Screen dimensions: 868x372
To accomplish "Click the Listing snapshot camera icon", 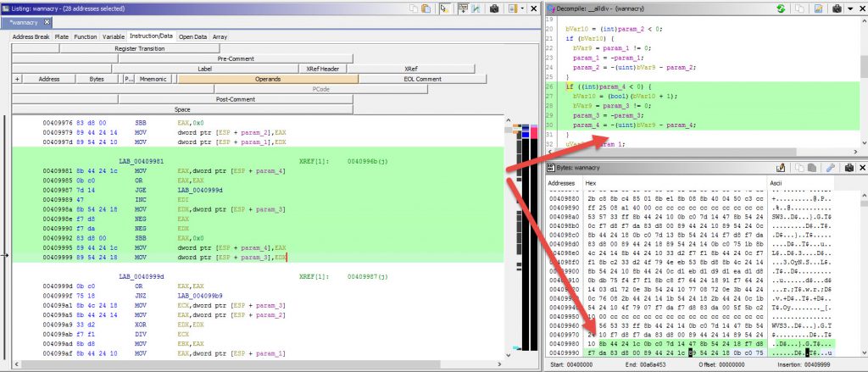I will pos(493,8).
